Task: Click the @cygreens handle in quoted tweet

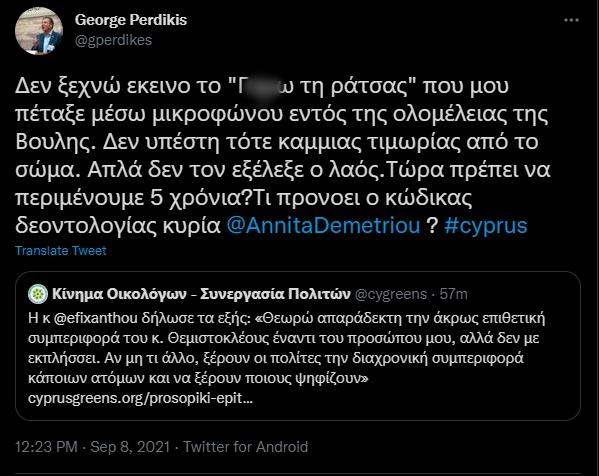Action: point(391,294)
